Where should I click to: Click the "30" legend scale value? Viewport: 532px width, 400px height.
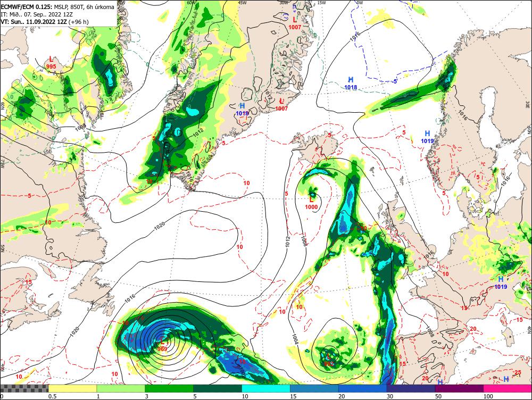(x=390, y=396)
